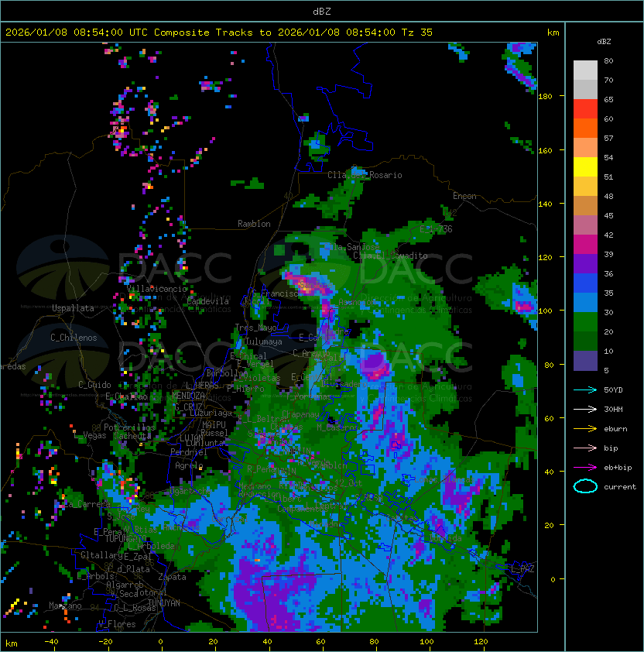Click the 'MAIPU' map label
The width and height of the screenshot is (644, 652).
tap(214, 425)
